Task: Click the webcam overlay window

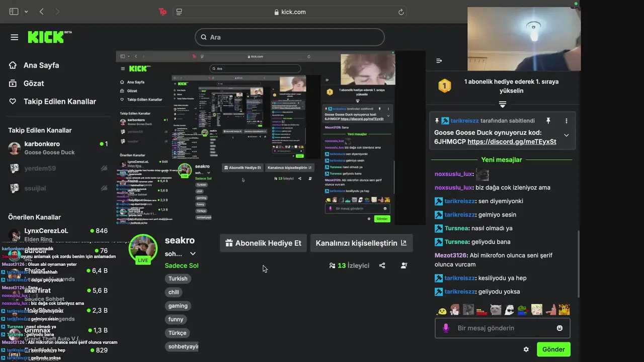Action: pos(524,39)
